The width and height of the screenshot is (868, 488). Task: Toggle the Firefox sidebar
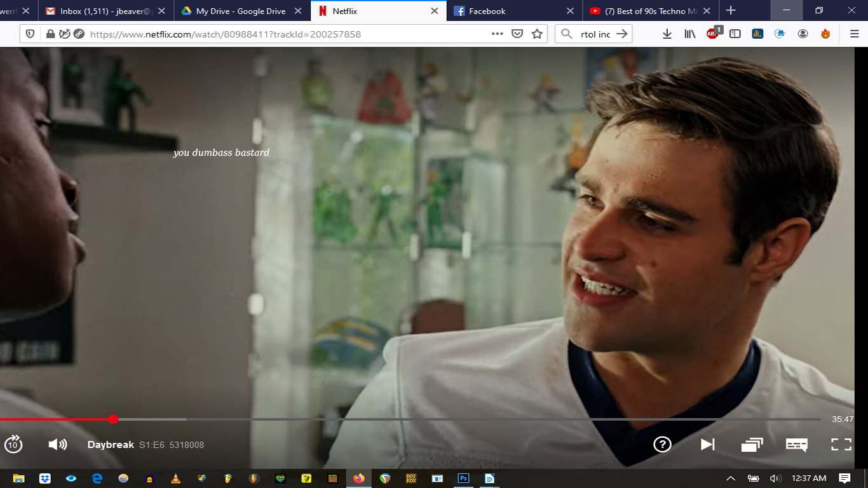735,34
